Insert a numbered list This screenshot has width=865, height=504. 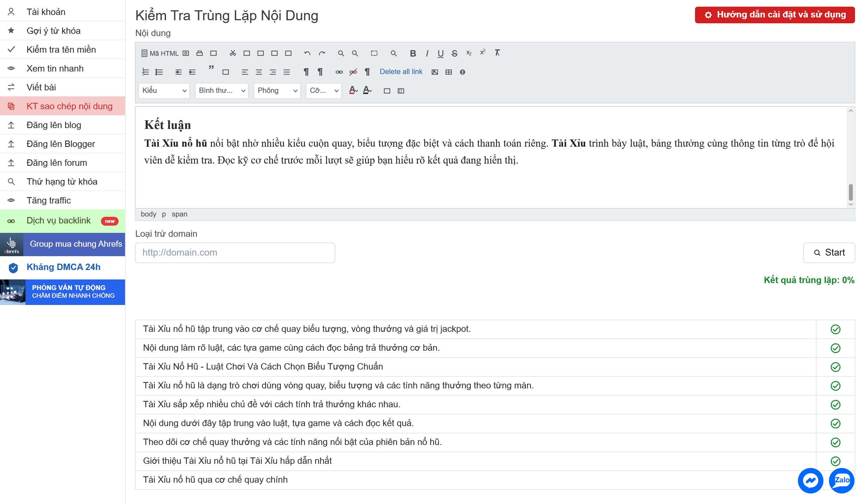pyautogui.click(x=146, y=72)
